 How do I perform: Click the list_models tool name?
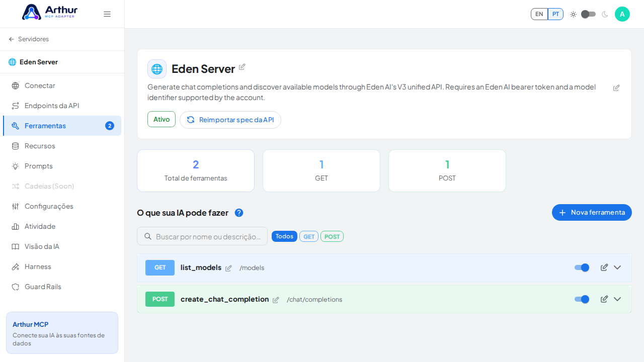(x=201, y=267)
